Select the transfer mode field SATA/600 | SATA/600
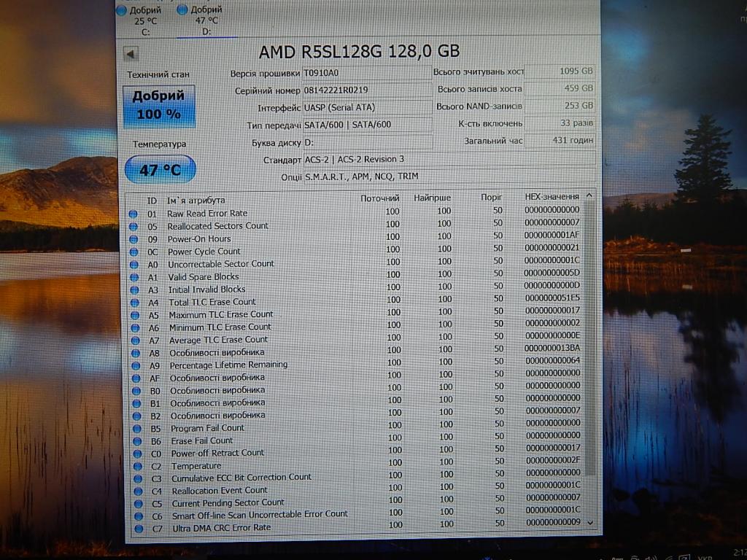Viewport: 747px width, 560px height. click(368, 124)
